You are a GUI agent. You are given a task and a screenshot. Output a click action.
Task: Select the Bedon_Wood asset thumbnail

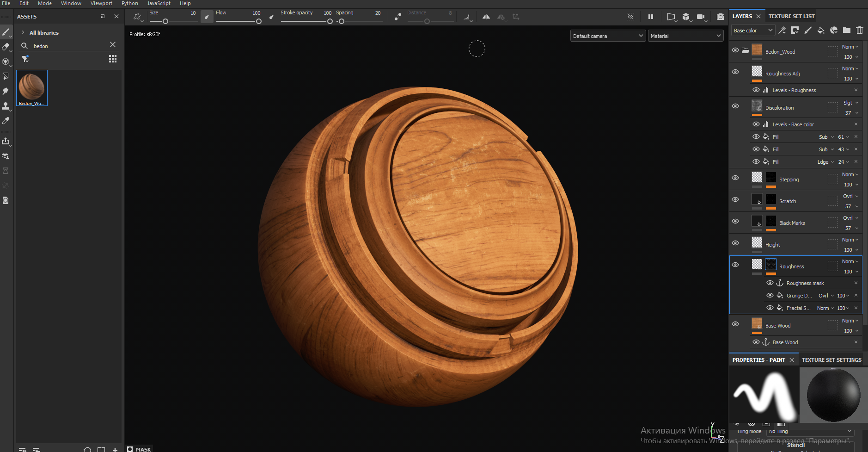pos(32,88)
